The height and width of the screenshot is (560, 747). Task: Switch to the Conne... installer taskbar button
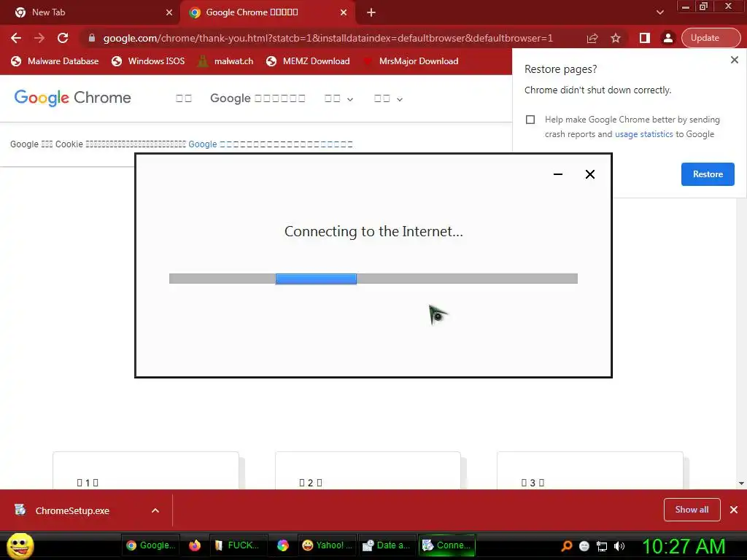point(447,545)
